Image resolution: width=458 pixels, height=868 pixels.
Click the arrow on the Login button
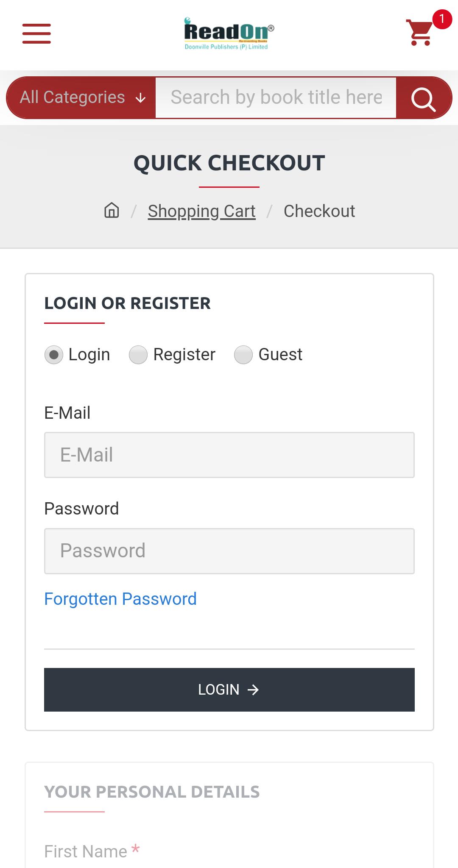253,690
